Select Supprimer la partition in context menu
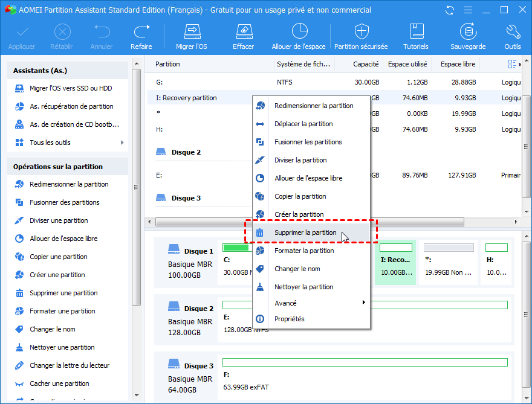 (311, 233)
